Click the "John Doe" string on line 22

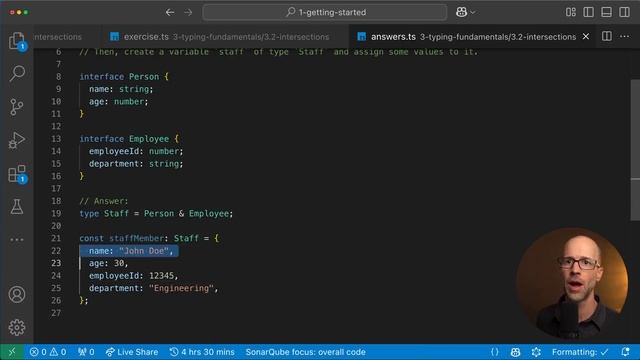[x=144, y=251]
